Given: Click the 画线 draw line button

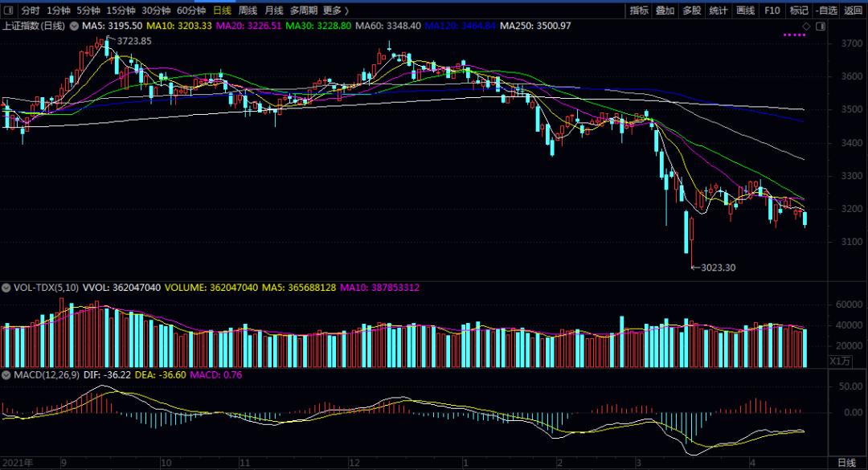Looking at the screenshot, I should click(745, 10).
